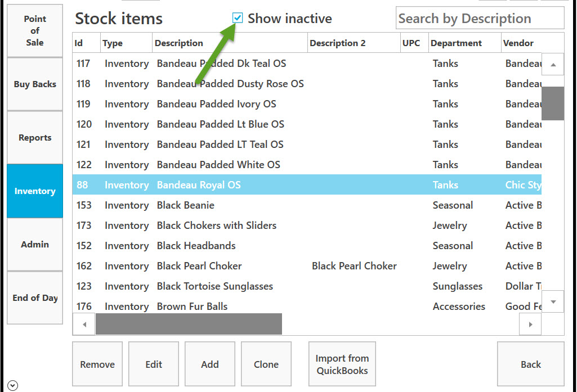Click Seasonal cell in Black Headbands row
This screenshot has width=577, height=392.
pyautogui.click(x=453, y=246)
